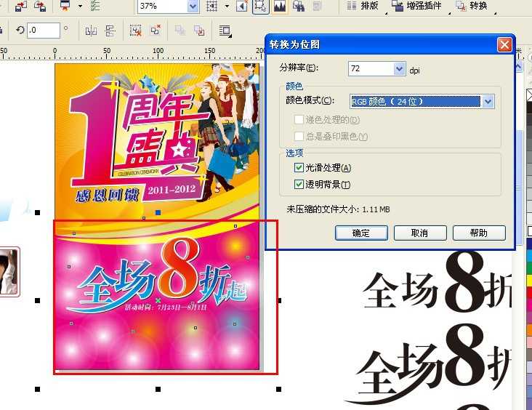Open the application launcher icon
Viewport: 532px width, 410px height.
click(x=65, y=5)
